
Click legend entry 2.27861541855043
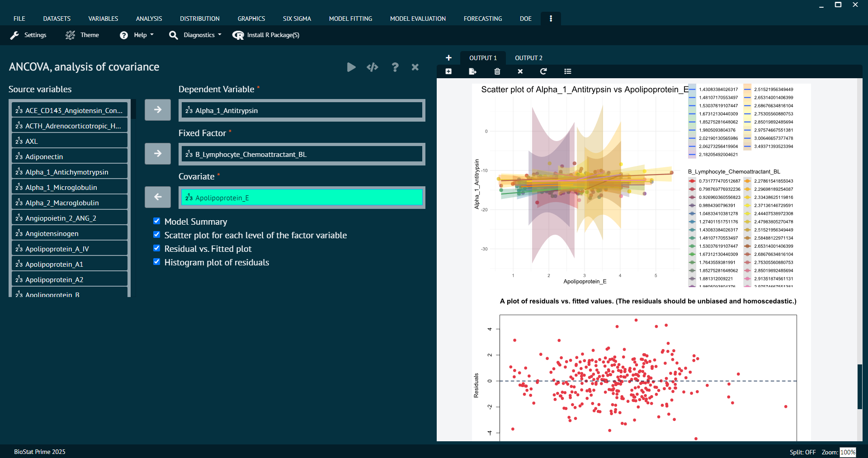point(769,181)
